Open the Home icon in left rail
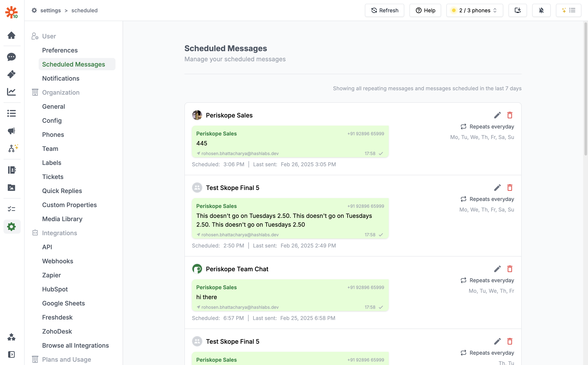588x365 pixels. click(x=11, y=35)
